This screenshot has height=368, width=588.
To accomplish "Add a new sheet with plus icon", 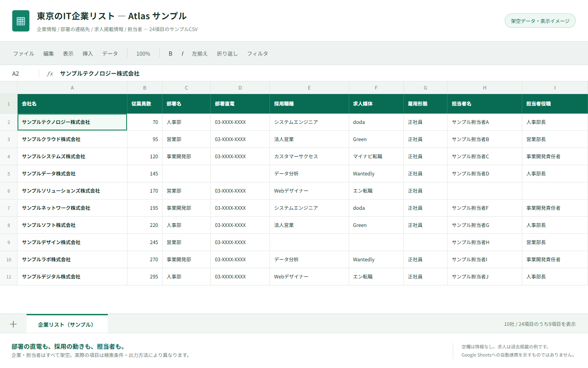I will [x=13, y=324].
